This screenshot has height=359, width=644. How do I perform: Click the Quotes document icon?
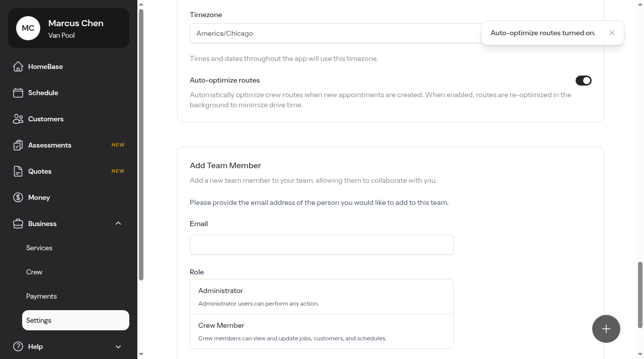click(x=18, y=171)
